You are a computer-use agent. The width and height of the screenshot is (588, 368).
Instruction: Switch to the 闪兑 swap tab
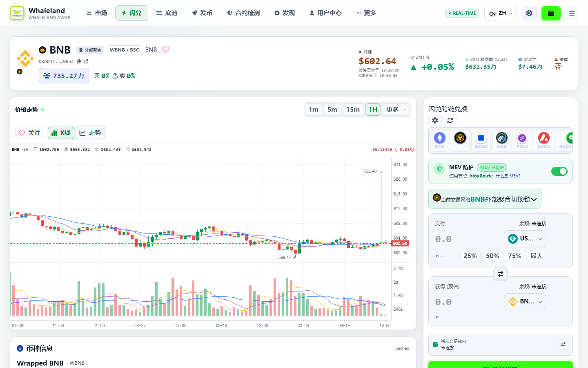tap(131, 13)
